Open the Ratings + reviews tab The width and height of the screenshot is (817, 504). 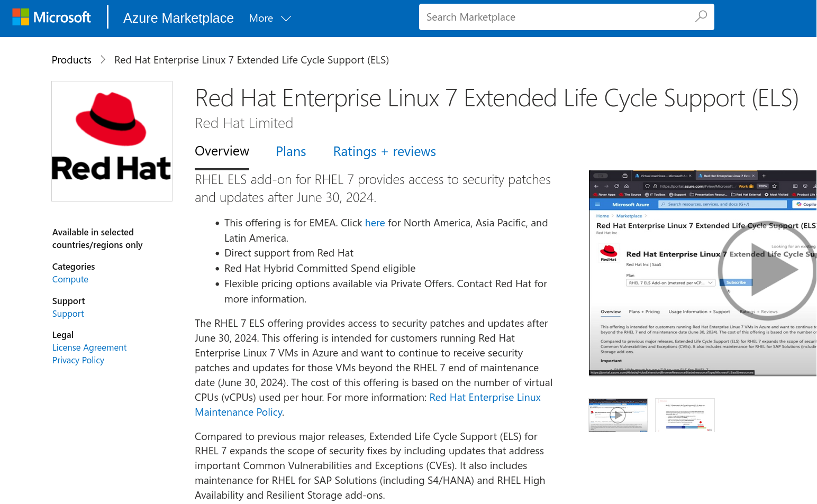pyautogui.click(x=385, y=152)
